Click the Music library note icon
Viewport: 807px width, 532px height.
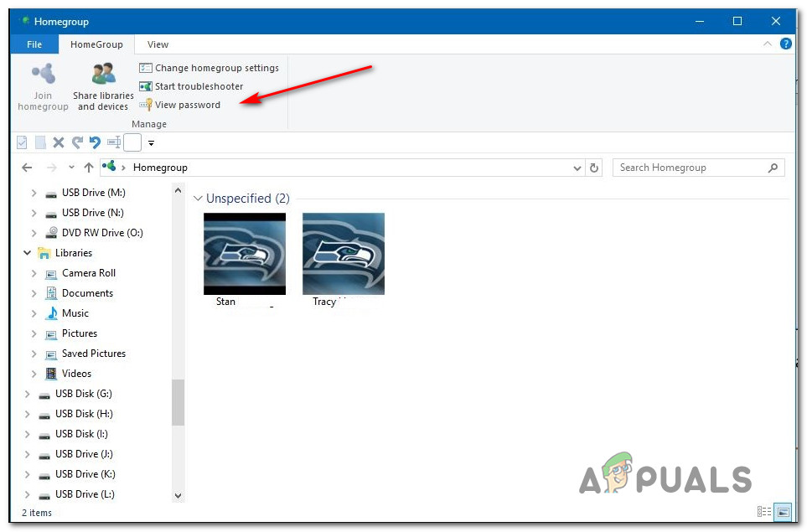click(51, 313)
